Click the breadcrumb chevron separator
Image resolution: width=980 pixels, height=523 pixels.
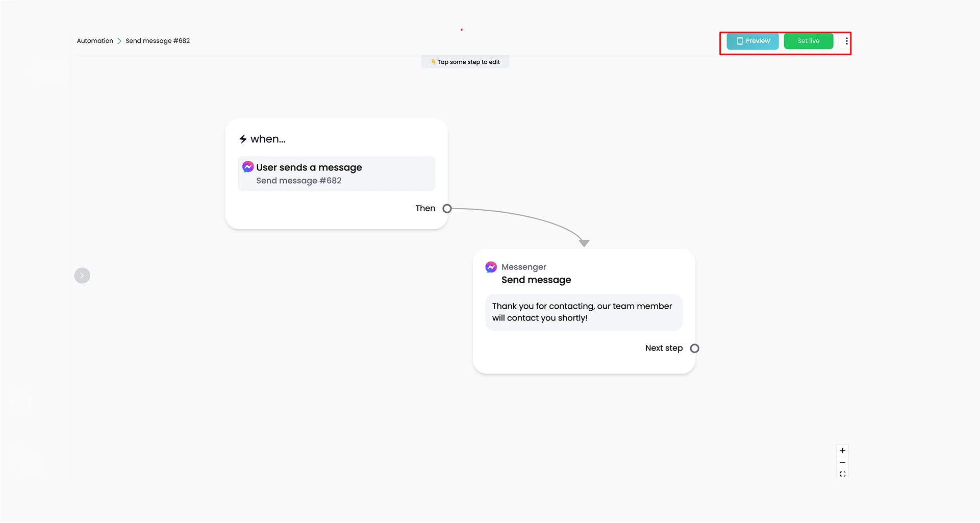pyautogui.click(x=119, y=41)
